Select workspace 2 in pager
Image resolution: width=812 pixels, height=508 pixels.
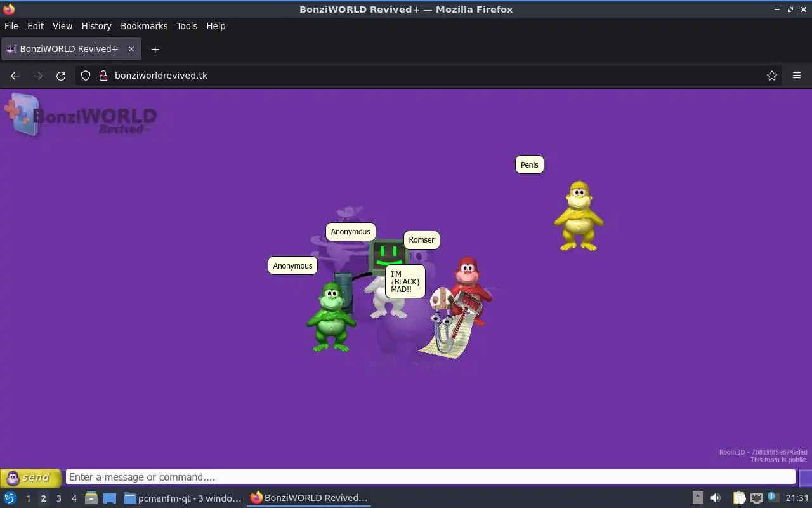(43, 498)
